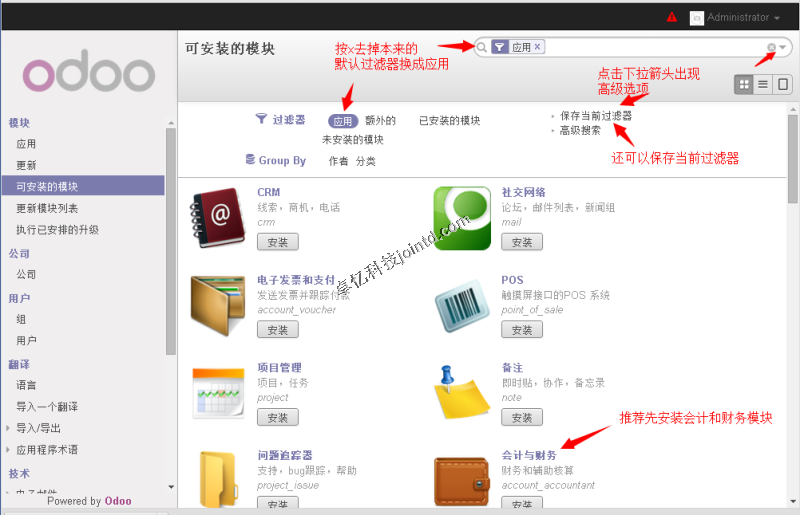Enable the 未安装的模块 filter

tap(352, 140)
